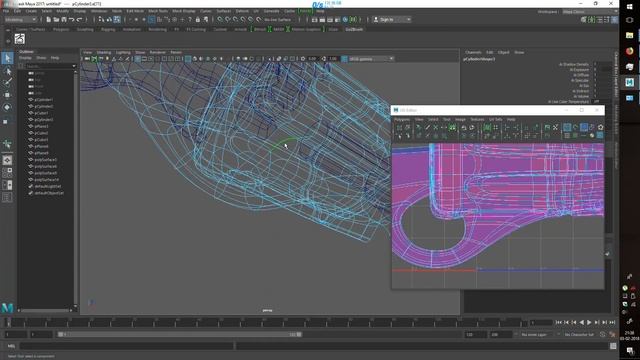Select pCylinder1 in the Outliner
The height and width of the screenshot is (360, 640).
click(x=43, y=100)
